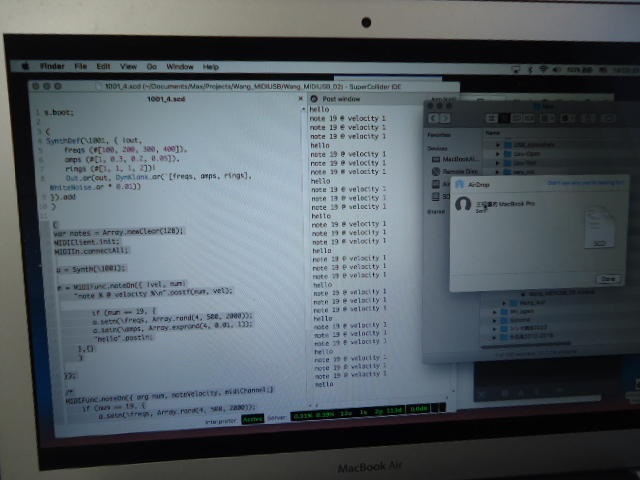Click the s.boot line in editor

pyautogui.click(x=59, y=113)
